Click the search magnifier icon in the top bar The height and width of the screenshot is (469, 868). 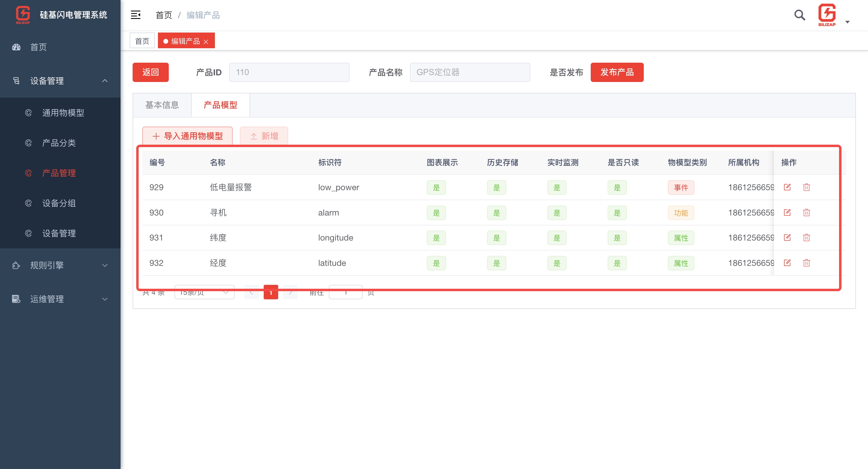click(799, 15)
